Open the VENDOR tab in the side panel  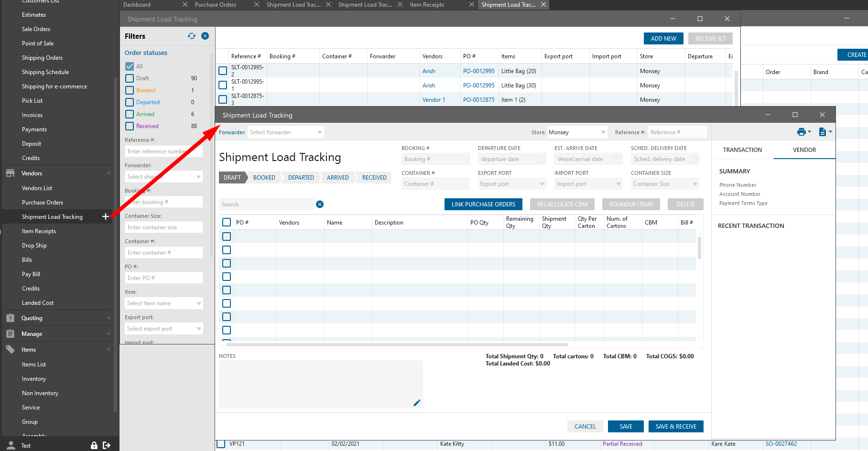click(804, 150)
